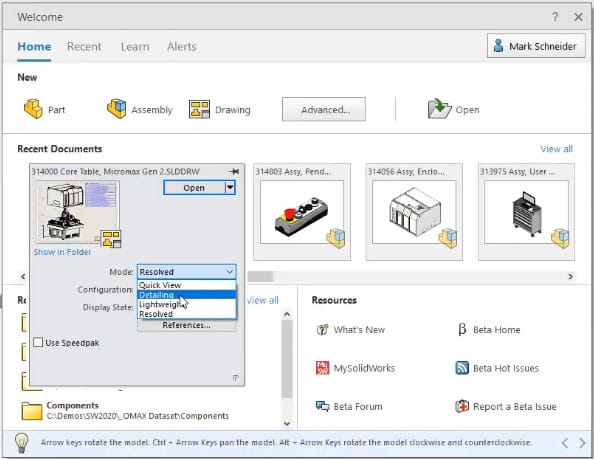
Task: Click the Advanced... button
Action: point(324,109)
